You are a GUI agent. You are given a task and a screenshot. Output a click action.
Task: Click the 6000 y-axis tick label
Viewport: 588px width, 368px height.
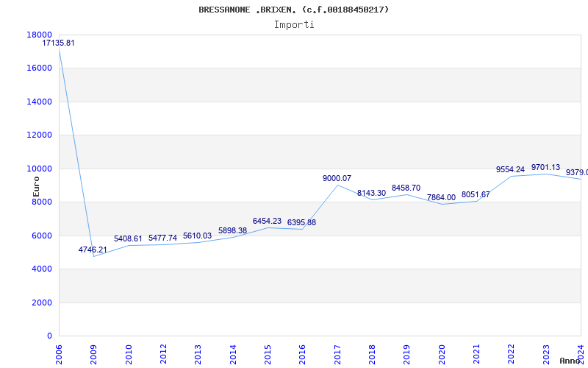[42, 236]
